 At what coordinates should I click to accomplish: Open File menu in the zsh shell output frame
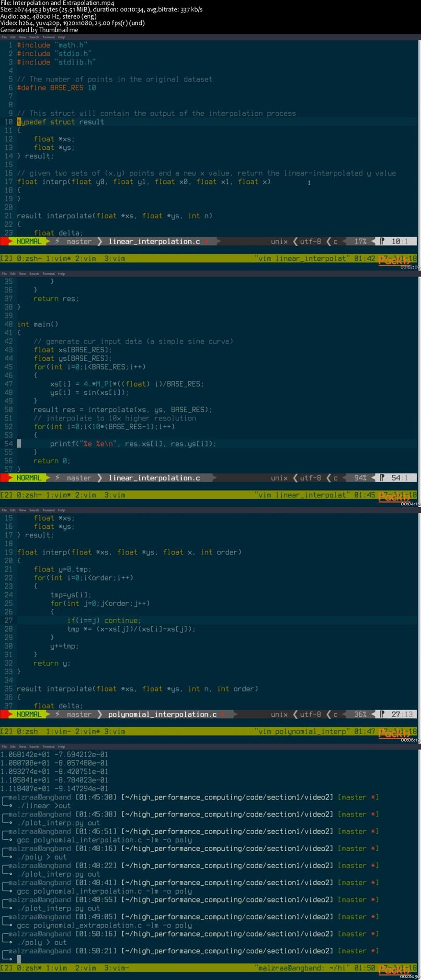click(4, 746)
